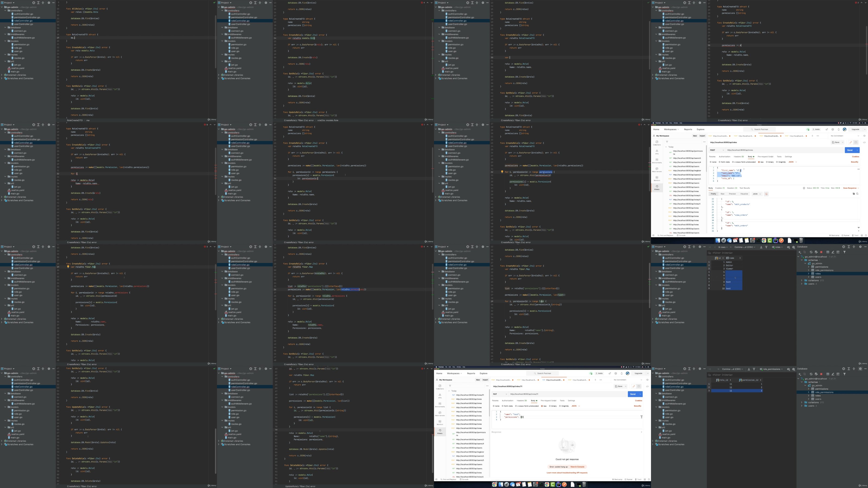Click 'Save Response' in Postman response header
The height and width of the screenshot is (488, 868).
(850, 188)
